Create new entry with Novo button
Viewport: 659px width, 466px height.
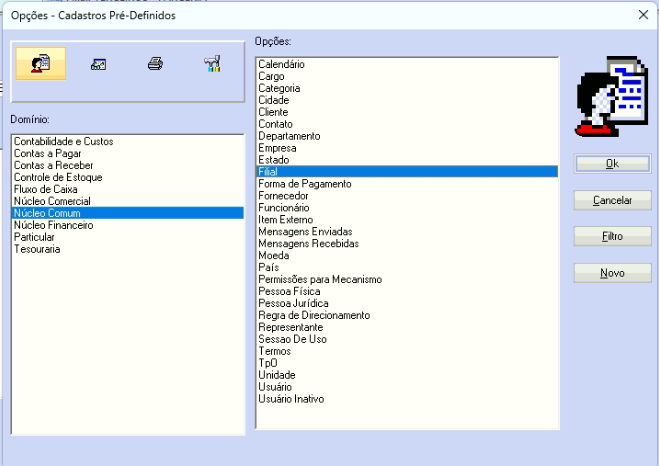click(x=612, y=273)
